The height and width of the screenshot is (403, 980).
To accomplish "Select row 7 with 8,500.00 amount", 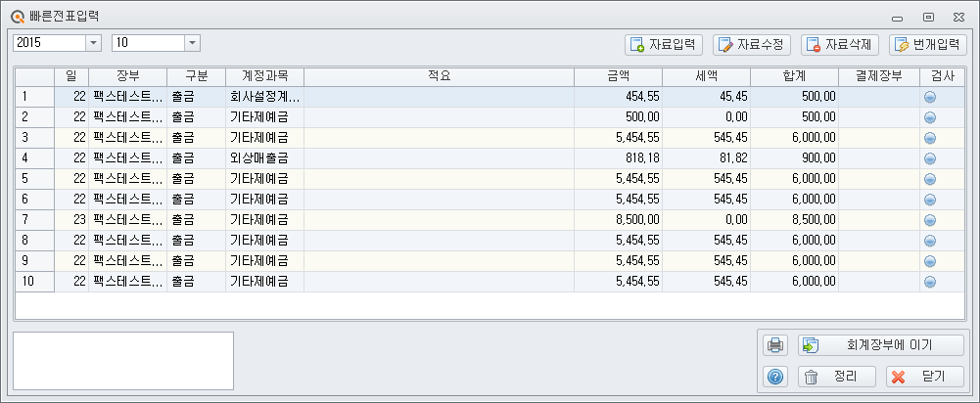I will coord(490,220).
